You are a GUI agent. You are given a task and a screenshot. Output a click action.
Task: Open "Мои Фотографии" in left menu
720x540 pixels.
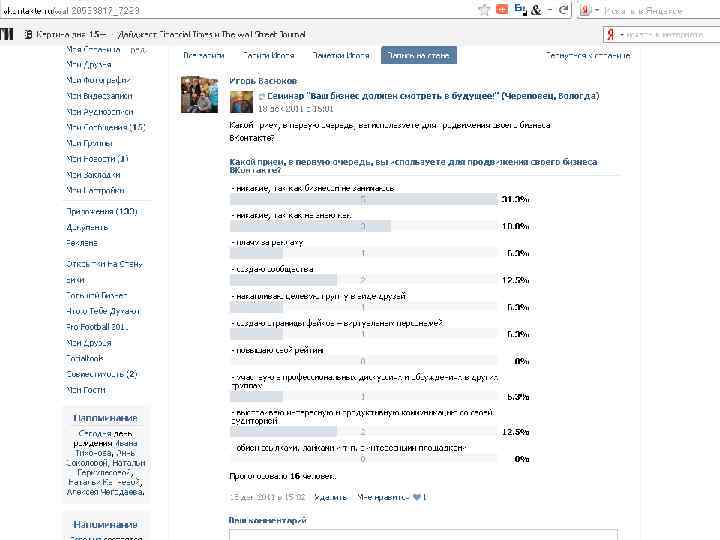98,80
